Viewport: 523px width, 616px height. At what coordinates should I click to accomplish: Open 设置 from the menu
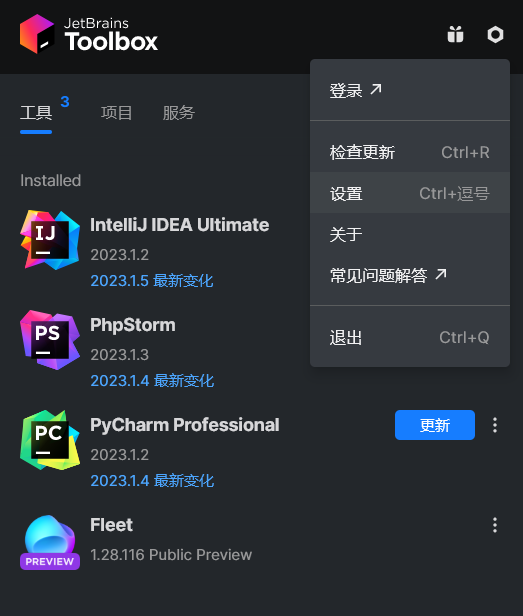tap(410, 193)
